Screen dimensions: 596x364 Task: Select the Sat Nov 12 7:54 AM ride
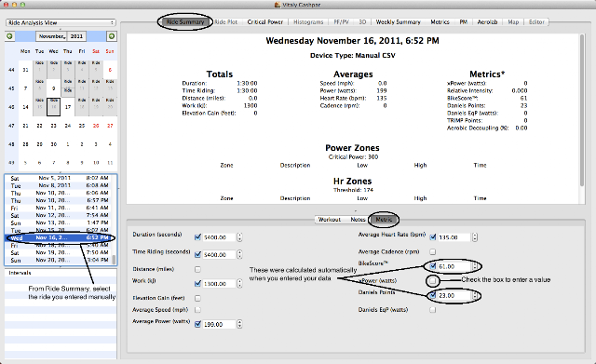click(x=59, y=215)
